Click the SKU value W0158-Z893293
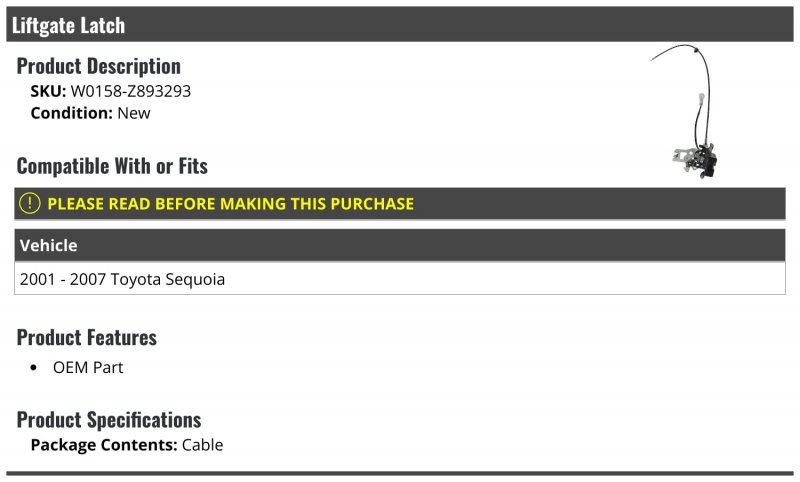This screenshot has height=482, width=800. (131, 91)
